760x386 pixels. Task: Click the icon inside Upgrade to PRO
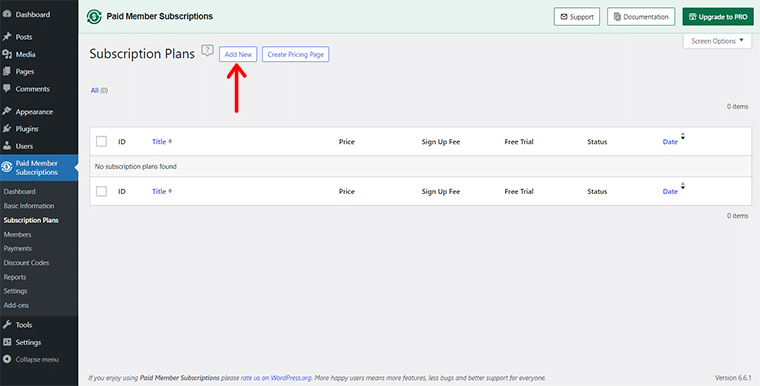pyautogui.click(x=693, y=16)
